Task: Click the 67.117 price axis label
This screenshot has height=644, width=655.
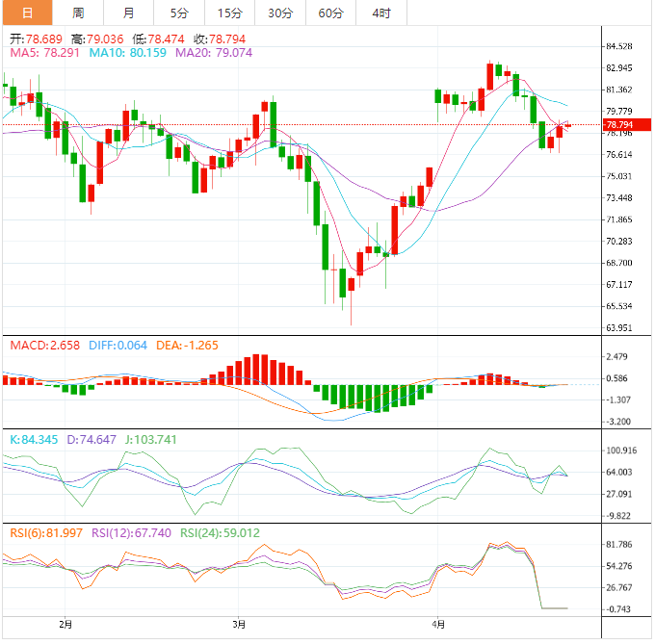Action: (x=619, y=285)
